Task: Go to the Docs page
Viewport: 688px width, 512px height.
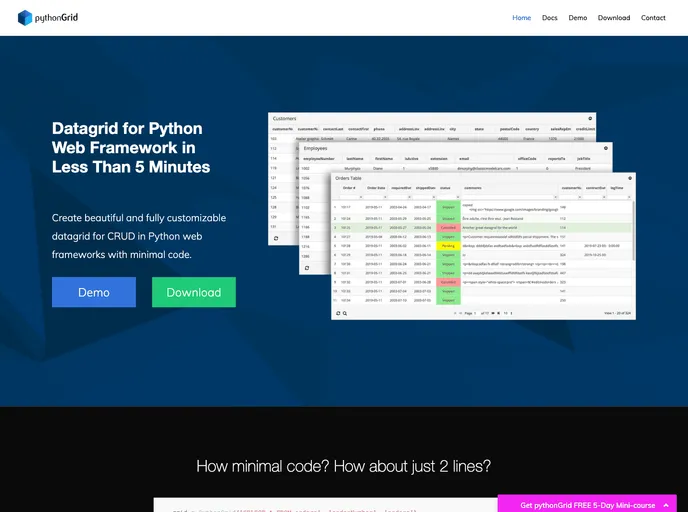Action: coord(549,18)
